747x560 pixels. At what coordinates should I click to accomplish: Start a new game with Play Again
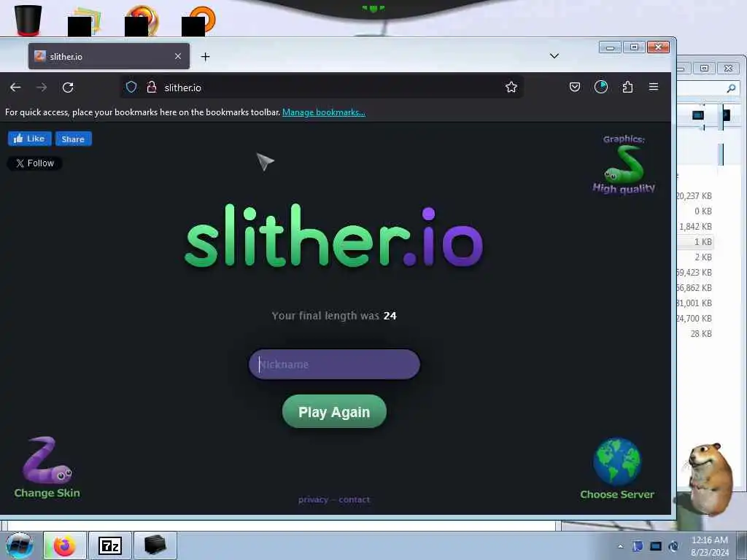coord(334,411)
